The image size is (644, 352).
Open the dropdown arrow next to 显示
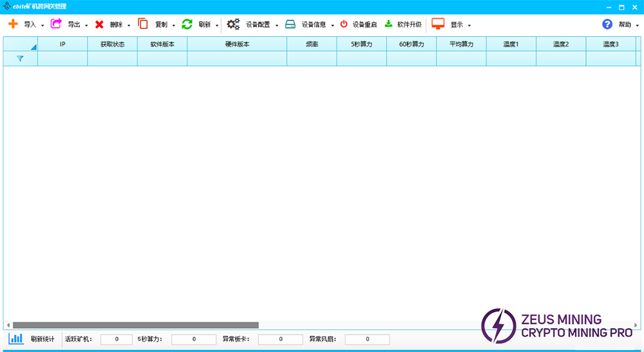tap(469, 26)
